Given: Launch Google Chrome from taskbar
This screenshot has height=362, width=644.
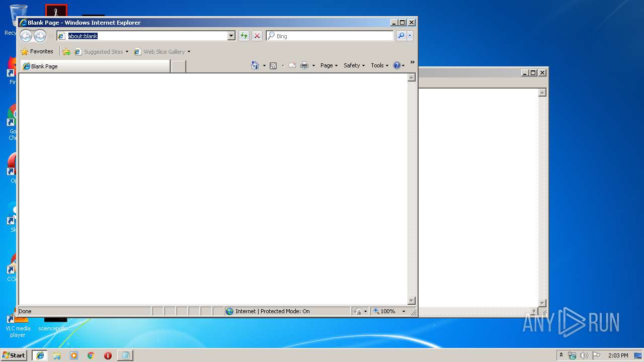Looking at the screenshot, I should point(91,355).
